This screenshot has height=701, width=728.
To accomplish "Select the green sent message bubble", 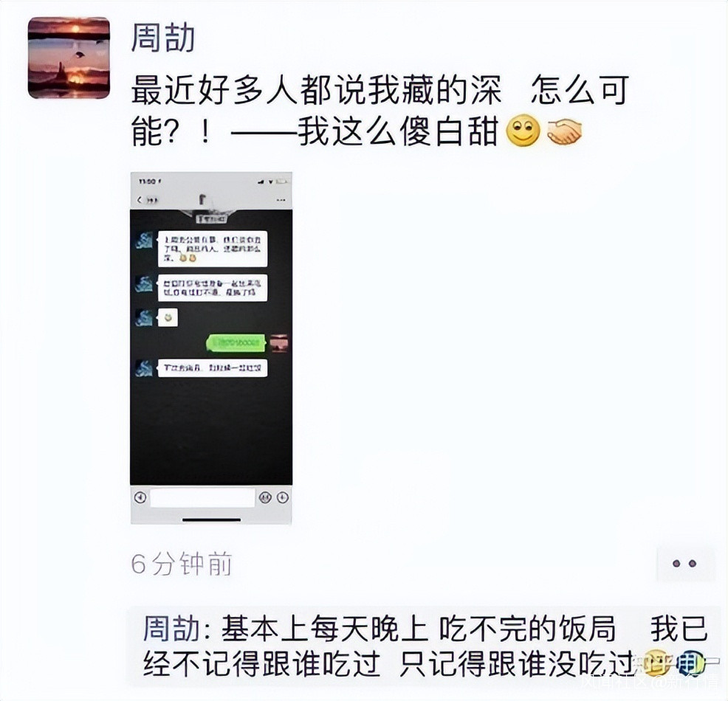I will coord(236,343).
